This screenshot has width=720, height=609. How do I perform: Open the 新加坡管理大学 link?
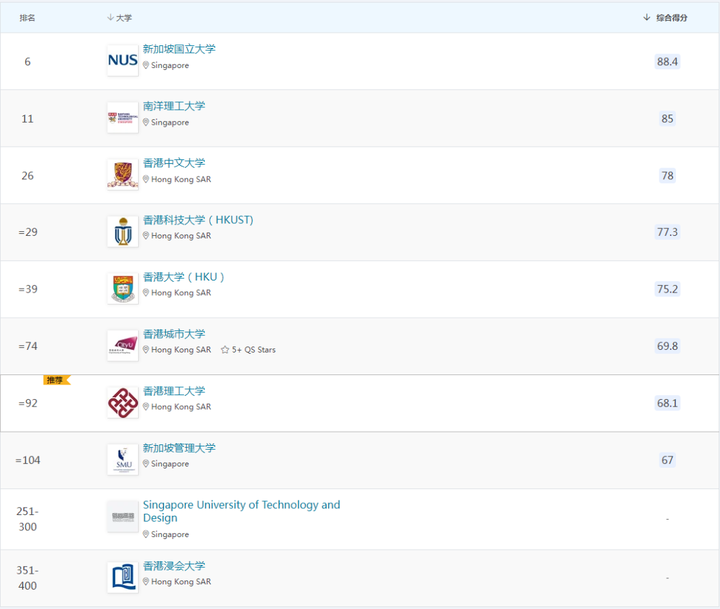click(x=179, y=448)
